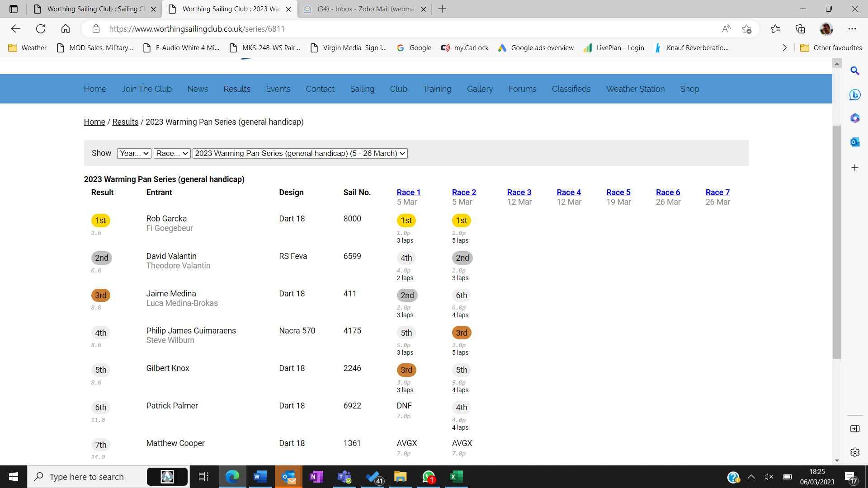Open Outlook icon in Edge sidebar
The image size is (868, 488).
(854, 142)
